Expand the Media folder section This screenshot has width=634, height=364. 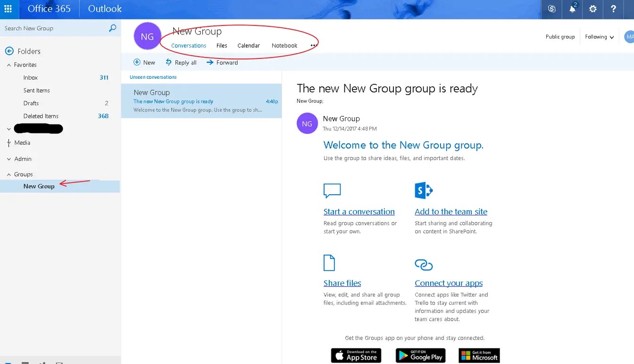pyautogui.click(x=8, y=142)
